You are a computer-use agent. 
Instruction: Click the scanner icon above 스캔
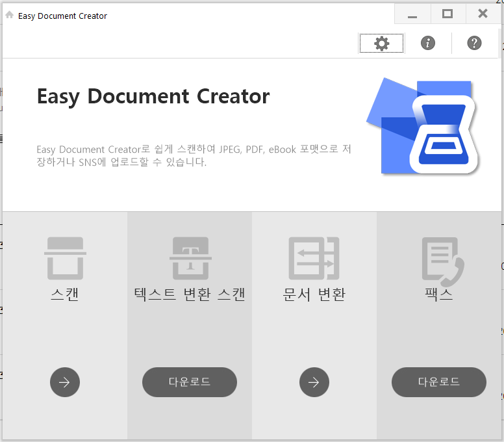tap(65, 258)
